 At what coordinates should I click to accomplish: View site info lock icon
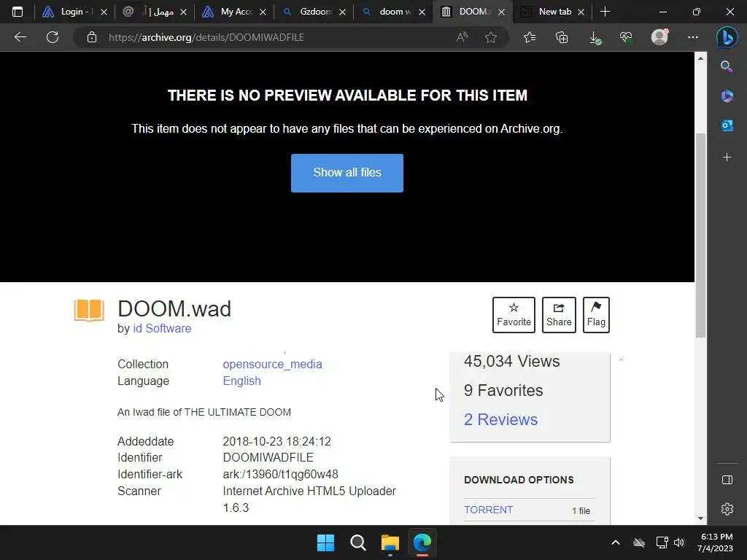coord(92,37)
